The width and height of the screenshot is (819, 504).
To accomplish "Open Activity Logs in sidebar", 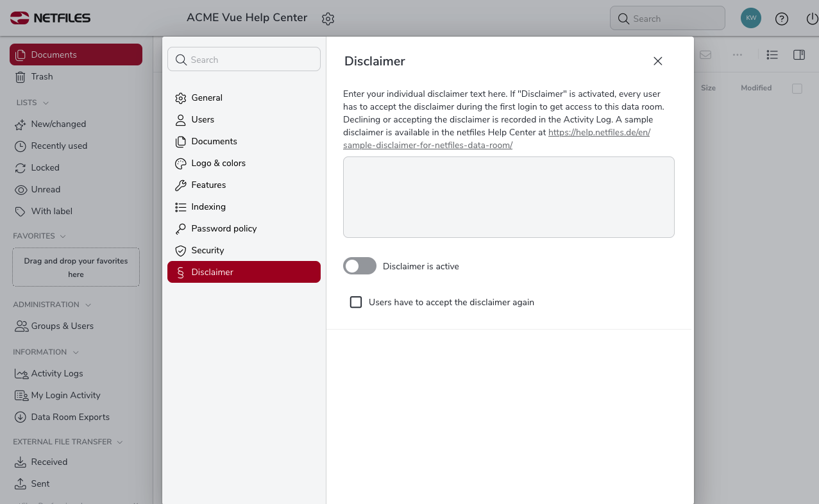I will click(x=57, y=373).
